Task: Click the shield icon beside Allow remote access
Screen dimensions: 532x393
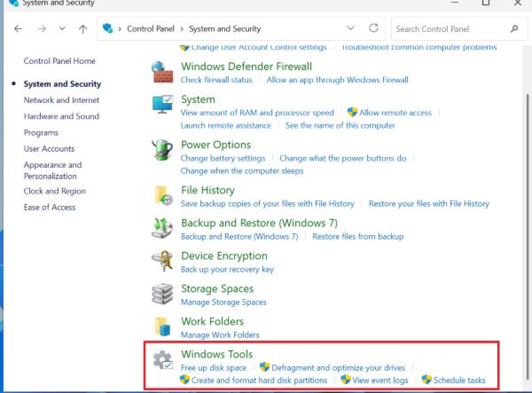Action: 352,113
